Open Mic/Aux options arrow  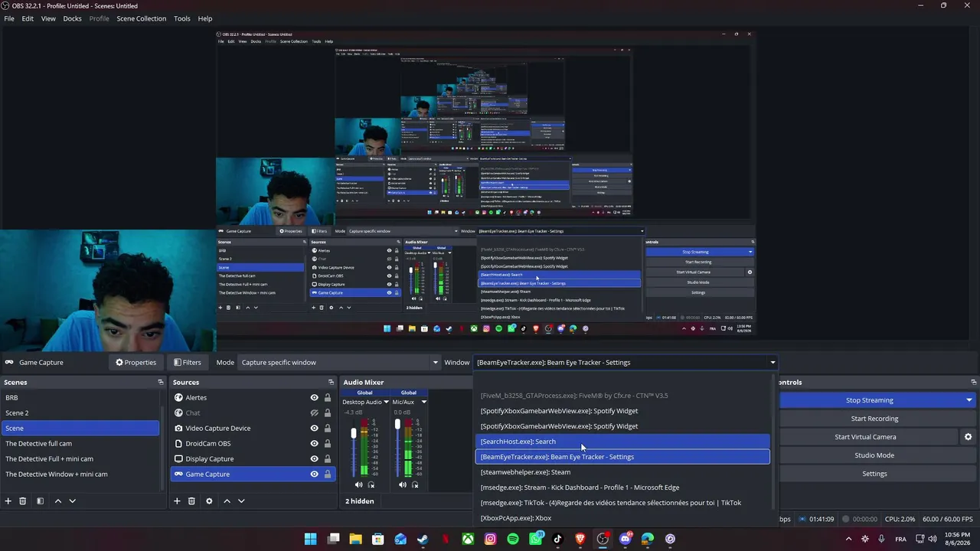tap(423, 402)
